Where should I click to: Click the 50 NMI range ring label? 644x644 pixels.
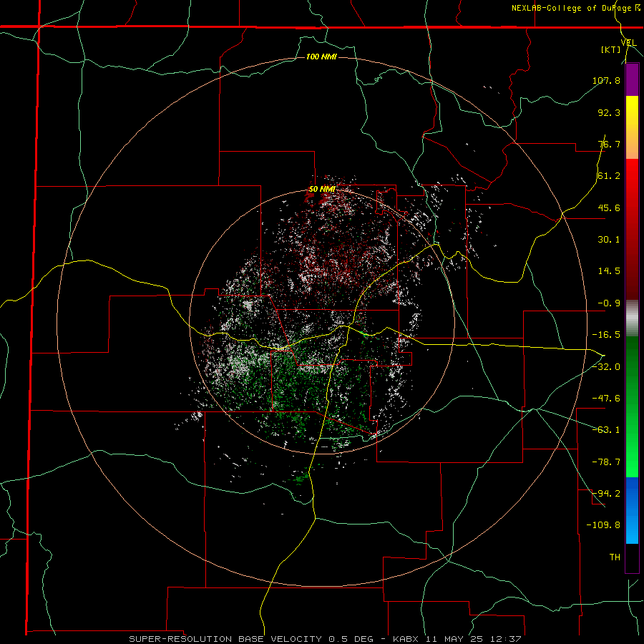pos(322,190)
